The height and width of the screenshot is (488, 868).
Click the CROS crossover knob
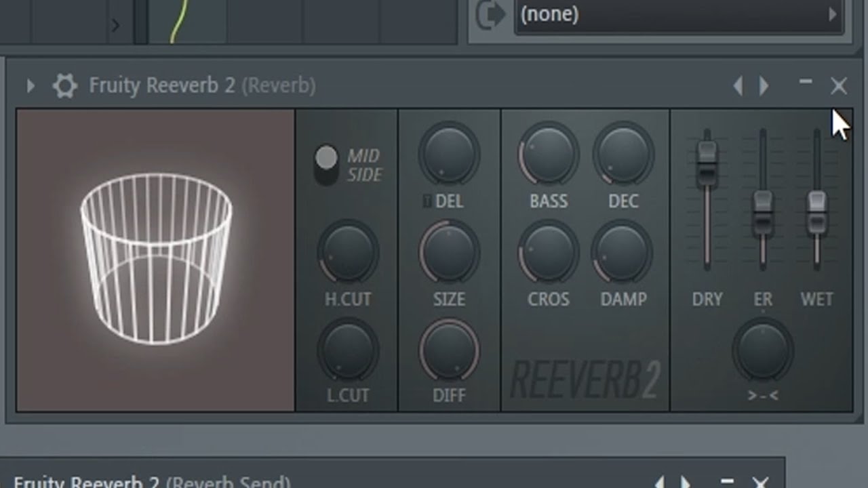click(x=549, y=252)
